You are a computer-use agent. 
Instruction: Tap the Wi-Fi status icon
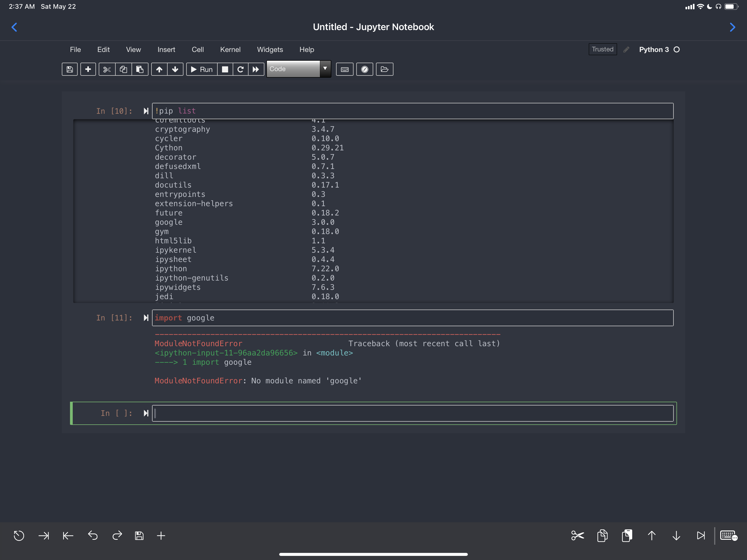coord(701,6)
